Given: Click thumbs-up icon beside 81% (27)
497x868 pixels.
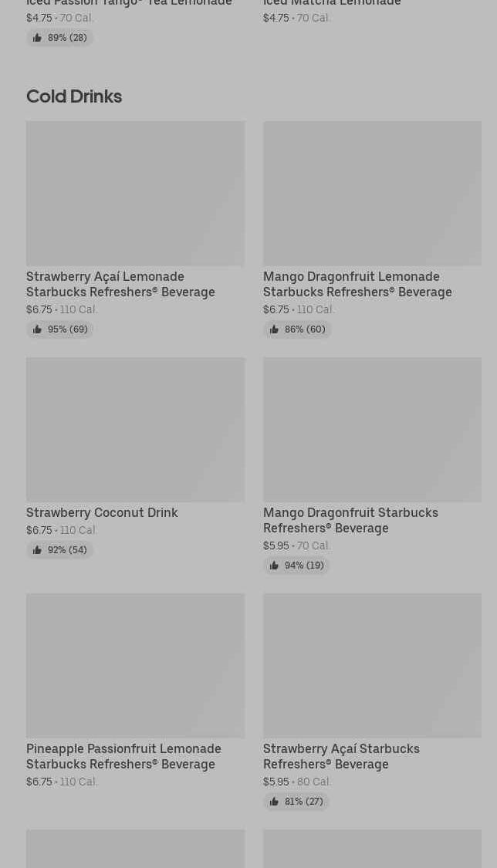Looking at the screenshot, I should (274, 802).
